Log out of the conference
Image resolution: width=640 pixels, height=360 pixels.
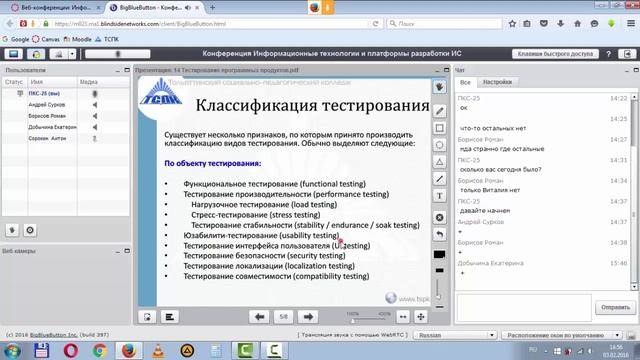click(627, 54)
